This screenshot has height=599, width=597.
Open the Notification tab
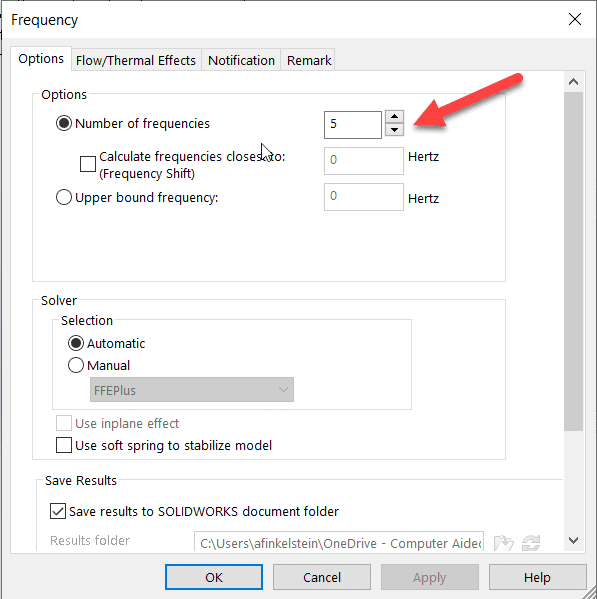click(x=241, y=60)
